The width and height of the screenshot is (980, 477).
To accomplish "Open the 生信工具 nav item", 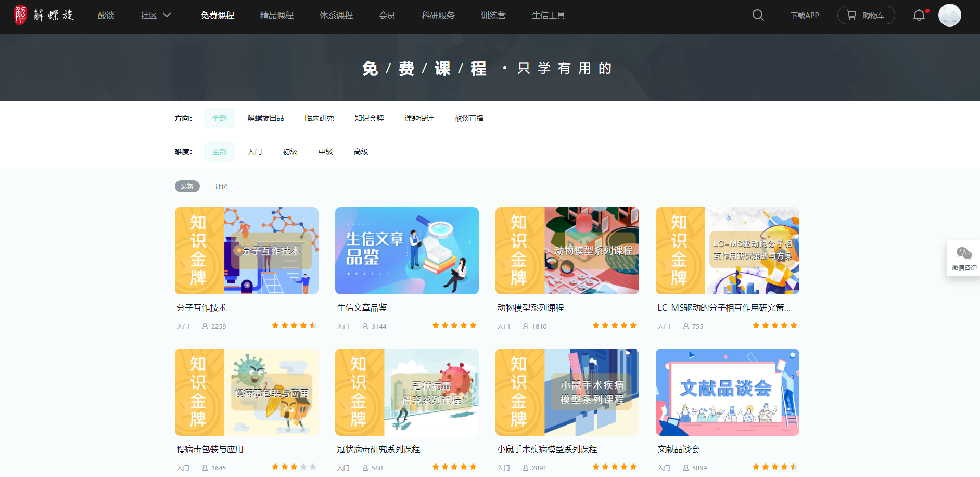I will coord(549,16).
